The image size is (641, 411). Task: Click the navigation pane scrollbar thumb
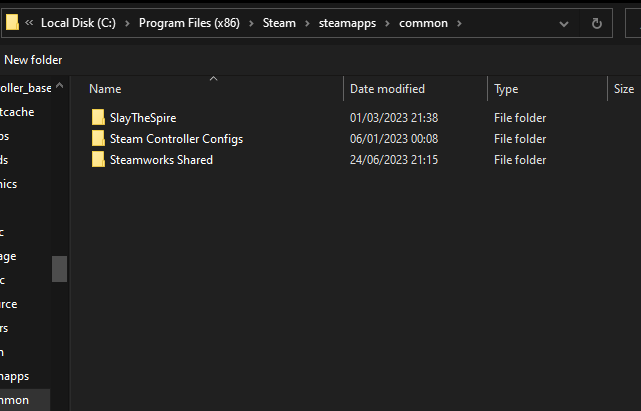pyautogui.click(x=60, y=269)
